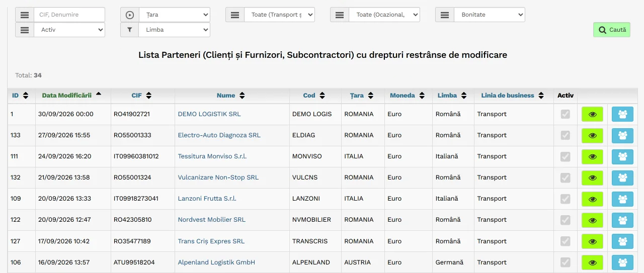Focus the CIF, Denumire search field

point(69,15)
